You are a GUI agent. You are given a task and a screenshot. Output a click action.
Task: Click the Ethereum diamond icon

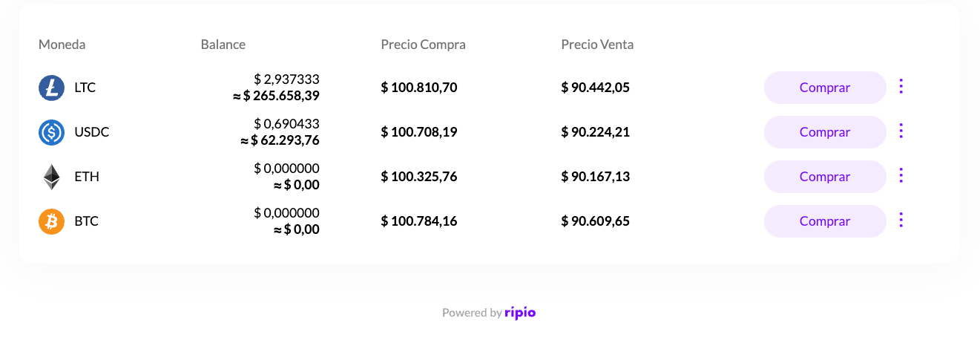[x=52, y=177]
